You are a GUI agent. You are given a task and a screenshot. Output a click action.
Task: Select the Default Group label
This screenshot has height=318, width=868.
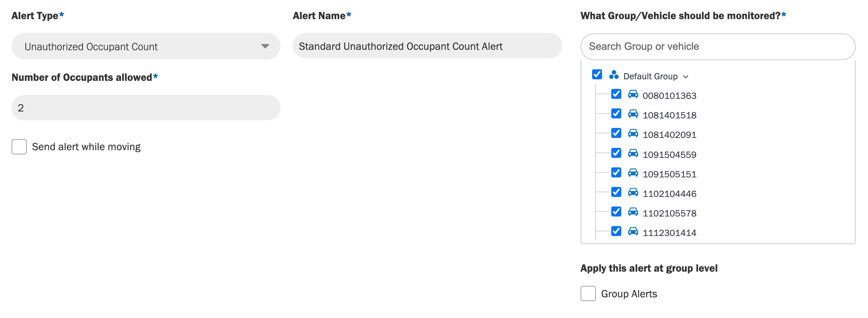point(650,76)
